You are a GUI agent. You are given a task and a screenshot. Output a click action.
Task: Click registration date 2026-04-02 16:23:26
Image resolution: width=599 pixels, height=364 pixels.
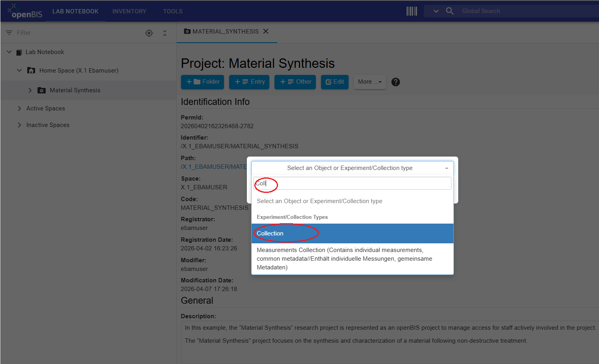209,248
